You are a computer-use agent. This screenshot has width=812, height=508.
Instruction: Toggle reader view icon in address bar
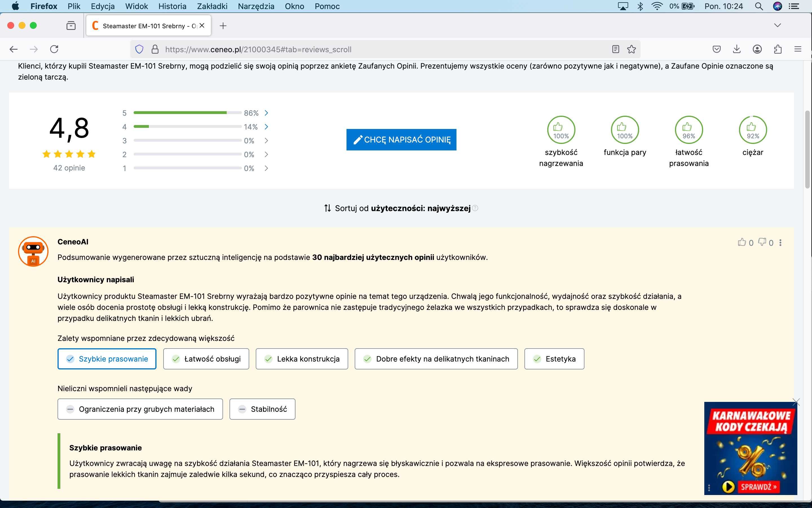(615, 49)
